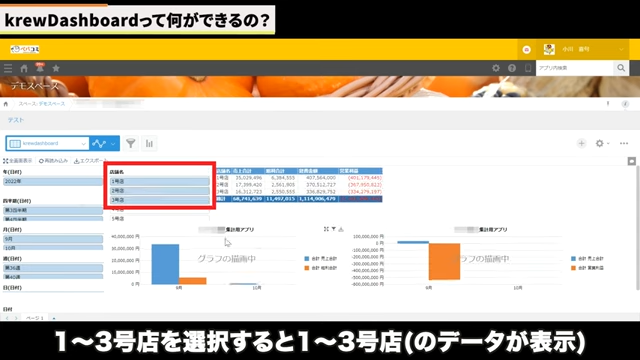Viewport: 640px width, 360px height.
Task: Click the 全画面表示 fullscreen button
Action: [x=18, y=161]
